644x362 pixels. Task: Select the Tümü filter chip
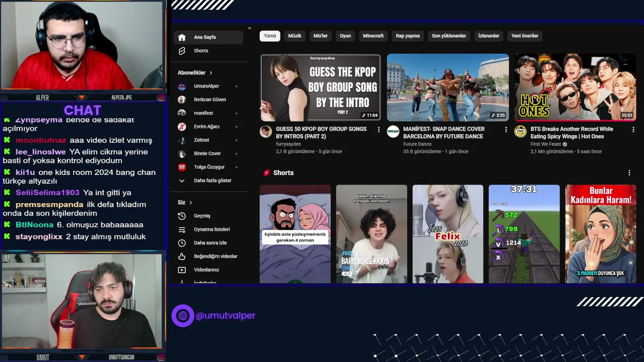pos(270,36)
